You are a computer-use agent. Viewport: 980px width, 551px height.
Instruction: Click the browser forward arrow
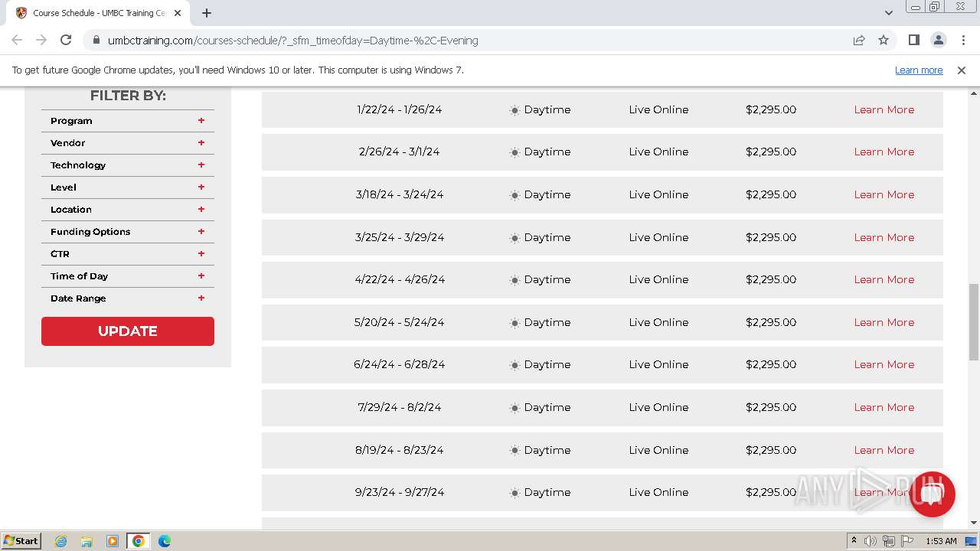tap(41, 40)
